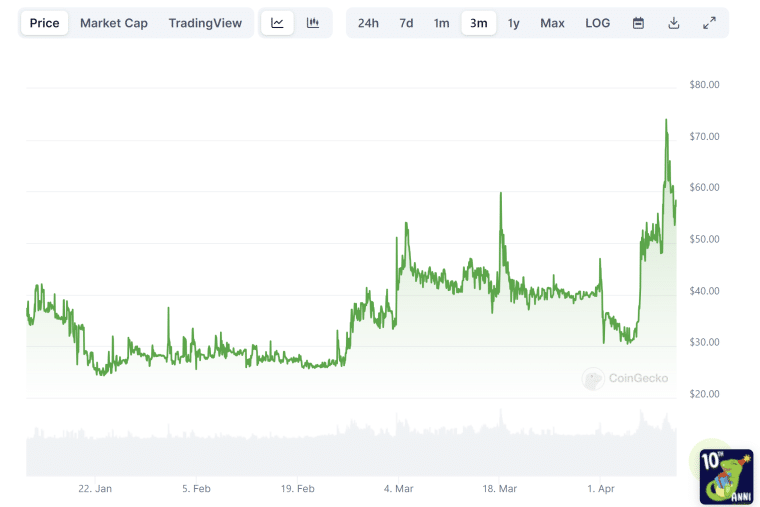
Task: Set chart range to 3m
Action: pyautogui.click(x=478, y=23)
